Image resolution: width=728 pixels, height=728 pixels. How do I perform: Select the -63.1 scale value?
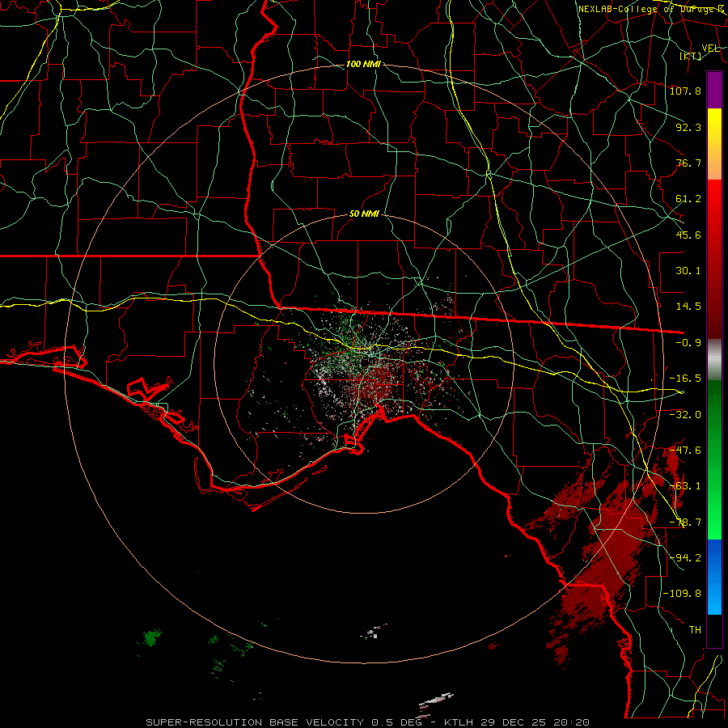pos(685,485)
